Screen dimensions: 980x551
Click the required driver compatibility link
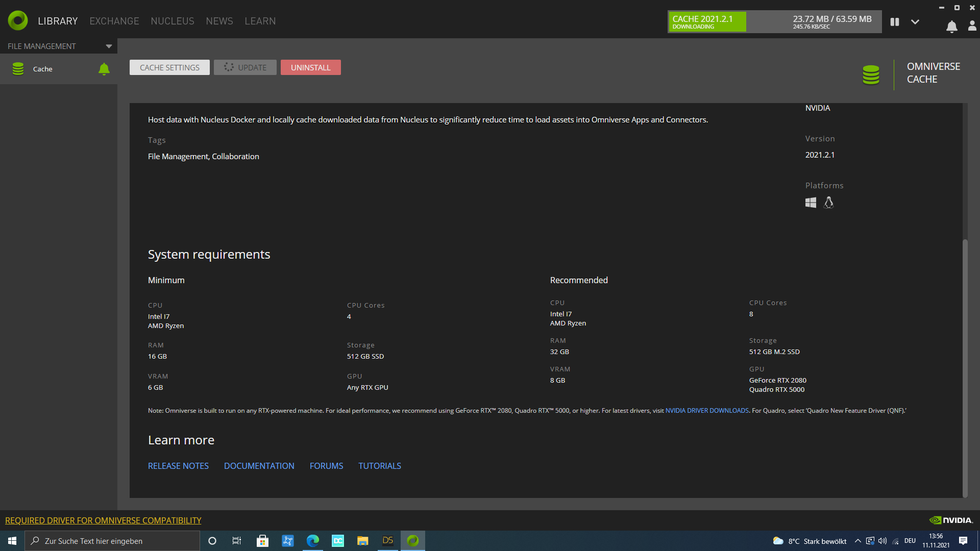click(x=103, y=520)
